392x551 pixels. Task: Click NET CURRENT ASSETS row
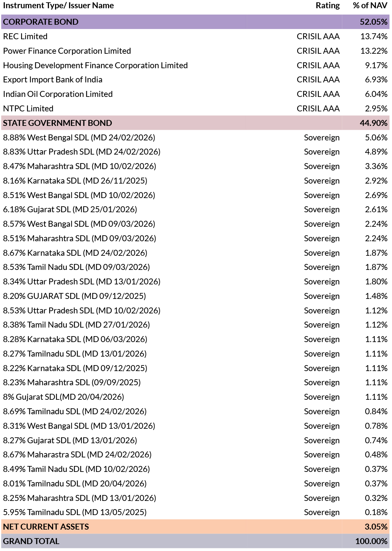click(x=195, y=527)
